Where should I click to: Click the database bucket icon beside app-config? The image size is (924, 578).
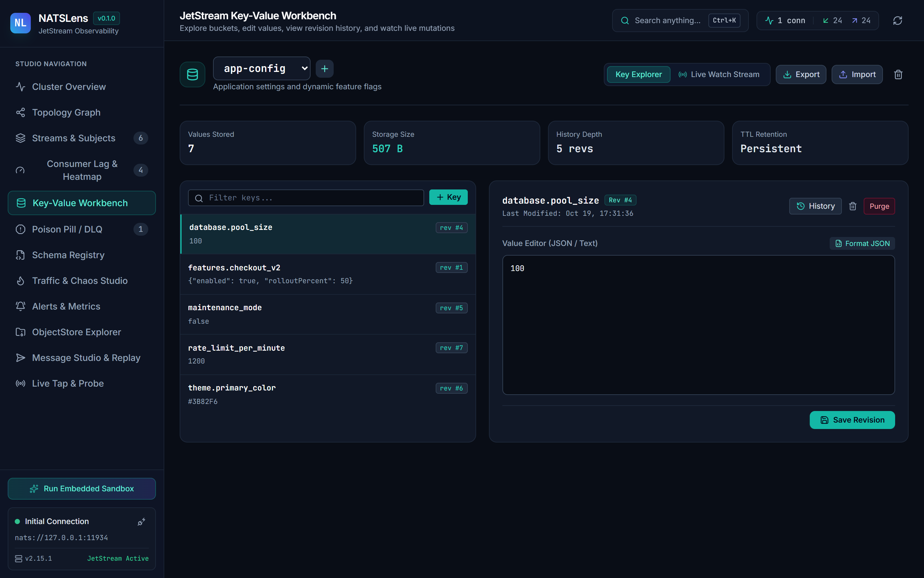click(x=193, y=74)
